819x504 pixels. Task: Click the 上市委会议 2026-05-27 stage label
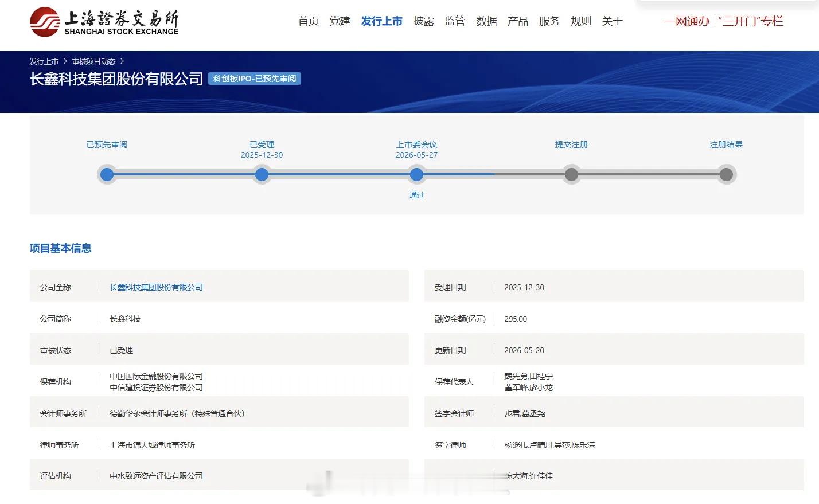pos(417,150)
